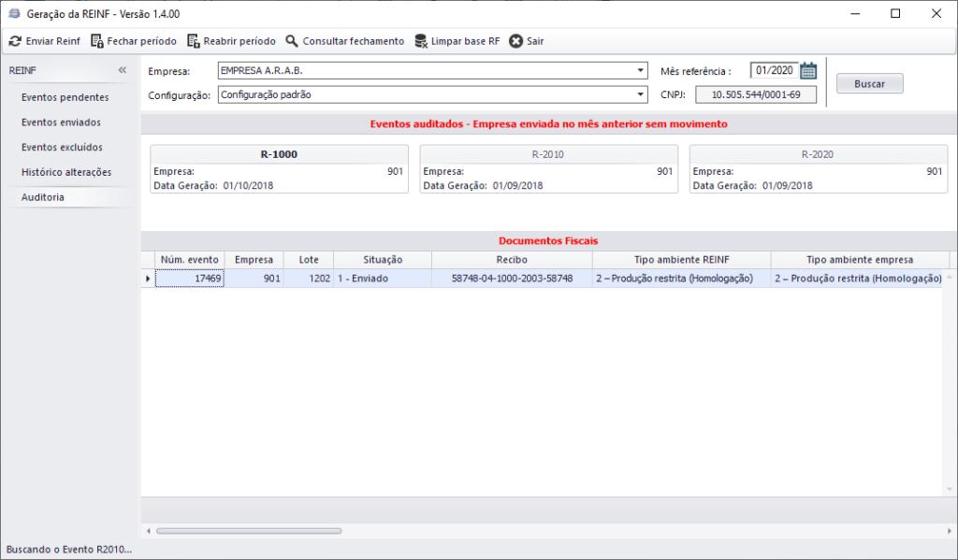The height and width of the screenshot is (560, 958).
Task: Click the Buscar button
Action: 869,83
